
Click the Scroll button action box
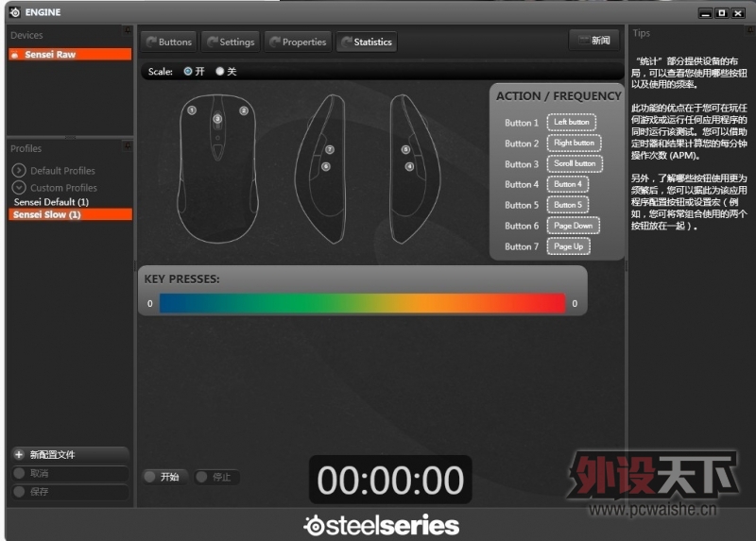575,163
